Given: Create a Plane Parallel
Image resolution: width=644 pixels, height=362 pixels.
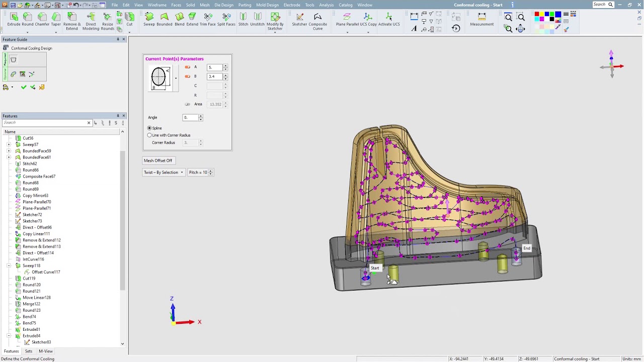Looking at the screenshot, I should (347, 20).
